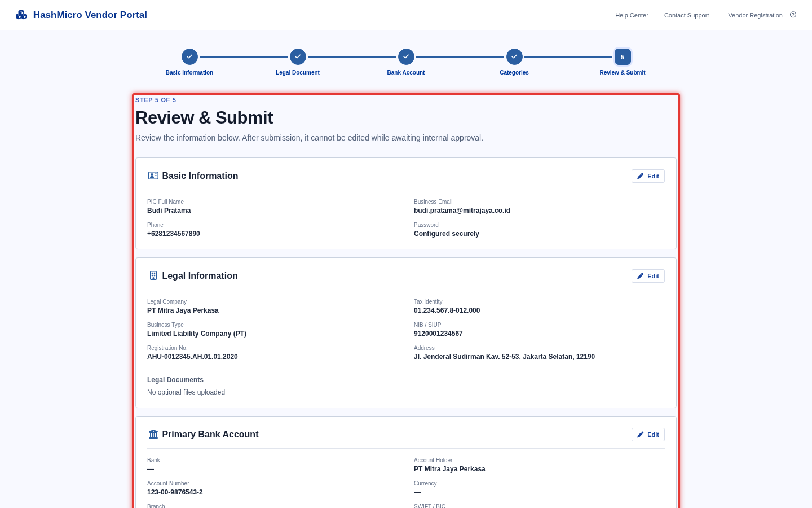Click the Configured securely password value
812x508 pixels.
(x=447, y=234)
